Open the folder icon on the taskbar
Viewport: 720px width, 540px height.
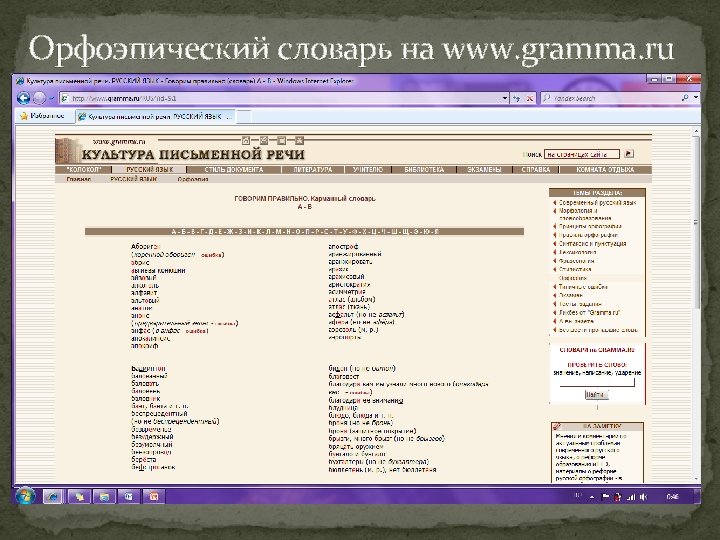tap(104, 496)
